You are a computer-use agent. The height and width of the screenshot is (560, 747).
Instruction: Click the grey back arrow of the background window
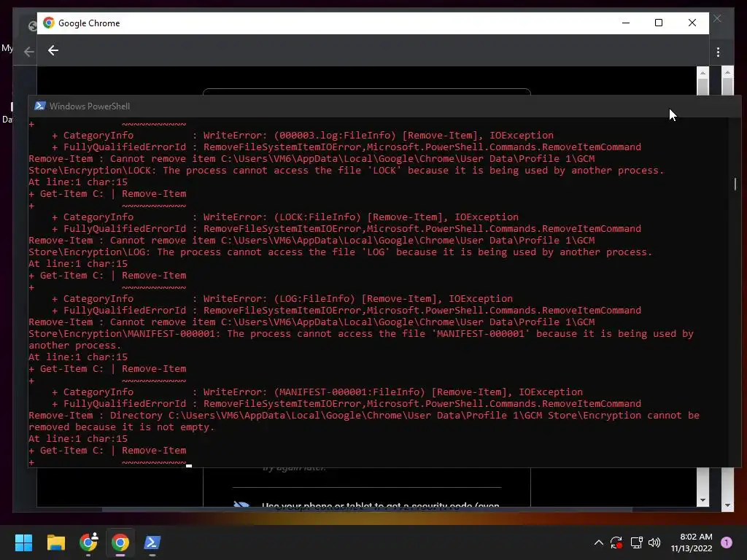[x=28, y=52]
